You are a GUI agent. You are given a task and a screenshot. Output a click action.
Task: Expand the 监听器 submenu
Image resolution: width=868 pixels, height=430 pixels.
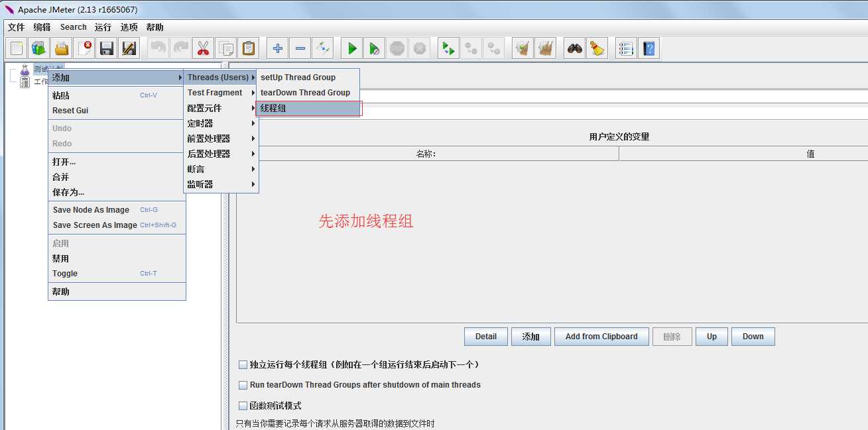[221, 184]
